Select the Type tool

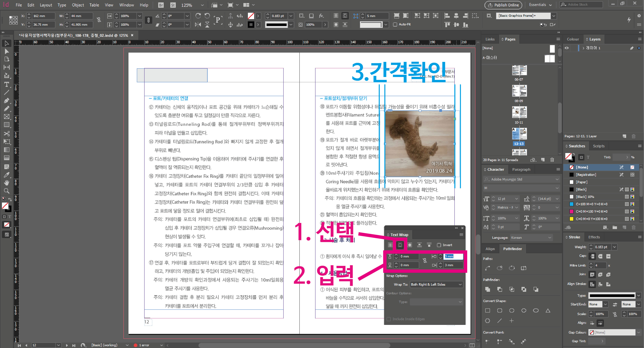pos(6,84)
